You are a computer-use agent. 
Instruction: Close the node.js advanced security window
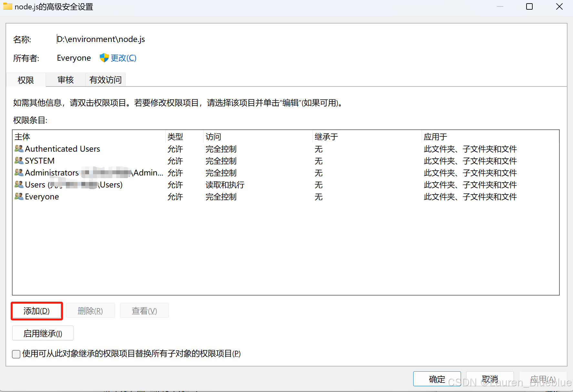(x=559, y=6)
